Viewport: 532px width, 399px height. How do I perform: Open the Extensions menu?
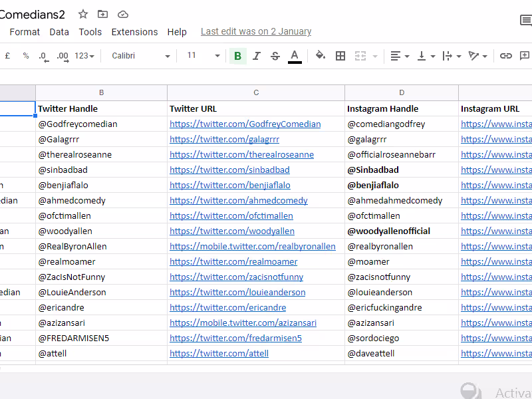click(134, 31)
